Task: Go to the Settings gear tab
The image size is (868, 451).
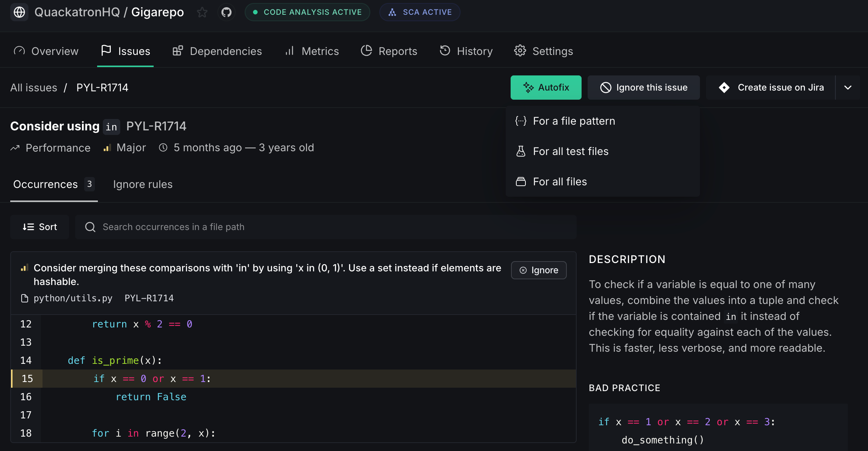Action: tap(543, 51)
